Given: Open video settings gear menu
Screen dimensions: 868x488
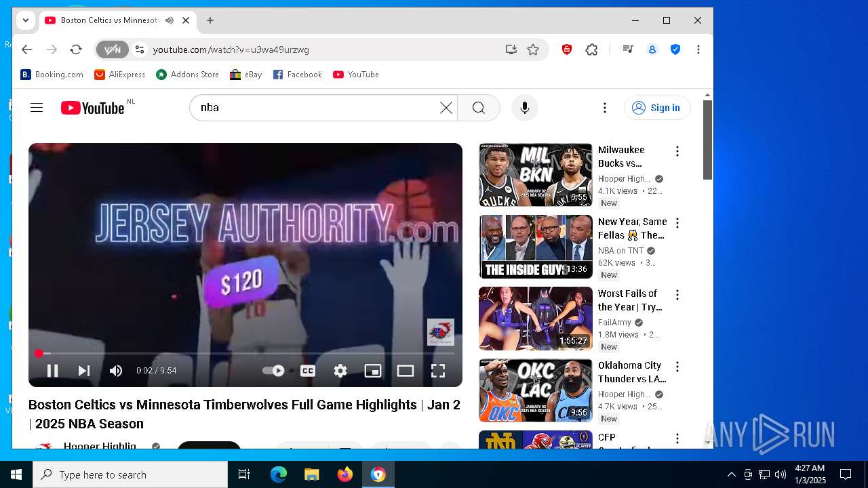Looking at the screenshot, I should tap(340, 371).
